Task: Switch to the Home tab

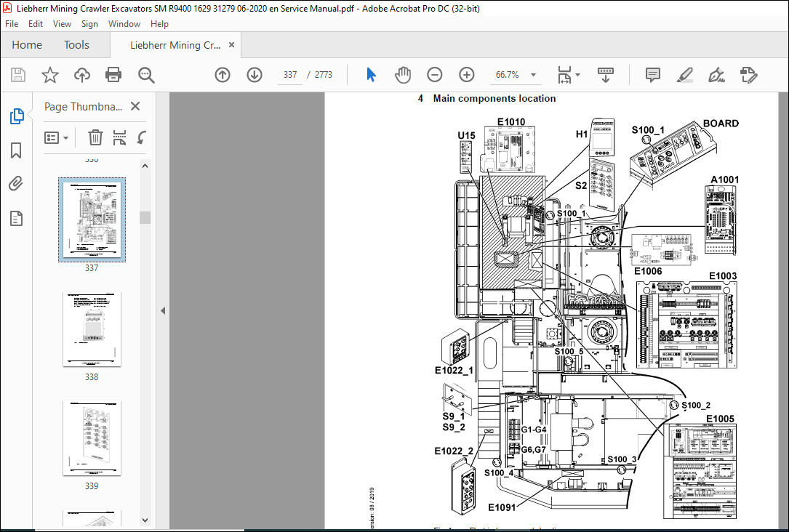Action: tap(27, 45)
